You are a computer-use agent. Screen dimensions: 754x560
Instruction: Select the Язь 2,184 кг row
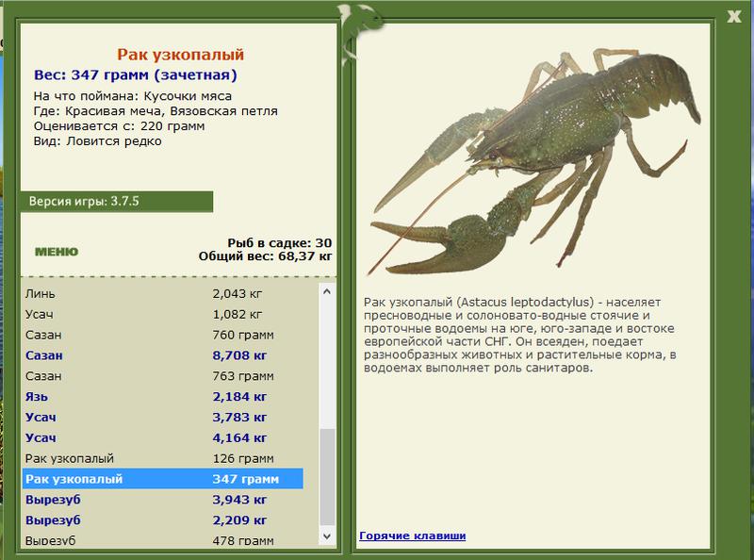click(163, 396)
